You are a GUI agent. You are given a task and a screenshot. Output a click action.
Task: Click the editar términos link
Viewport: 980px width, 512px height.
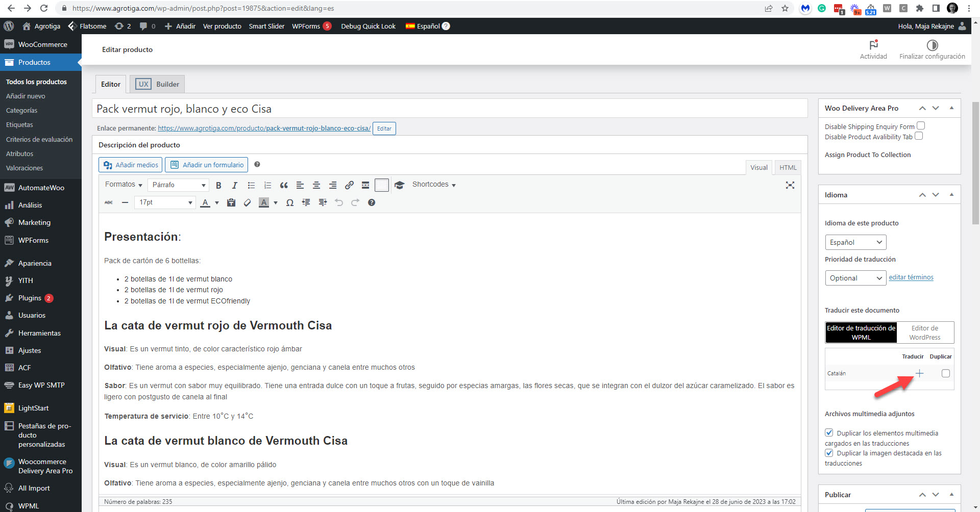(911, 277)
